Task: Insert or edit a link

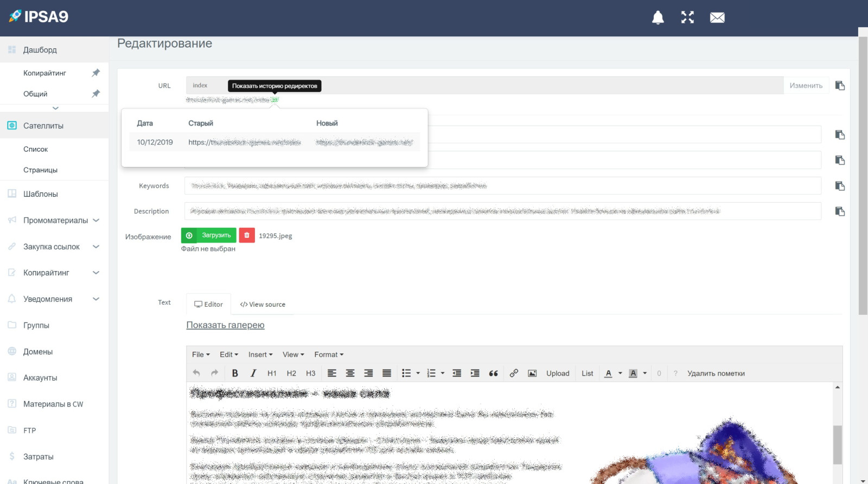Action: pyautogui.click(x=514, y=373)
